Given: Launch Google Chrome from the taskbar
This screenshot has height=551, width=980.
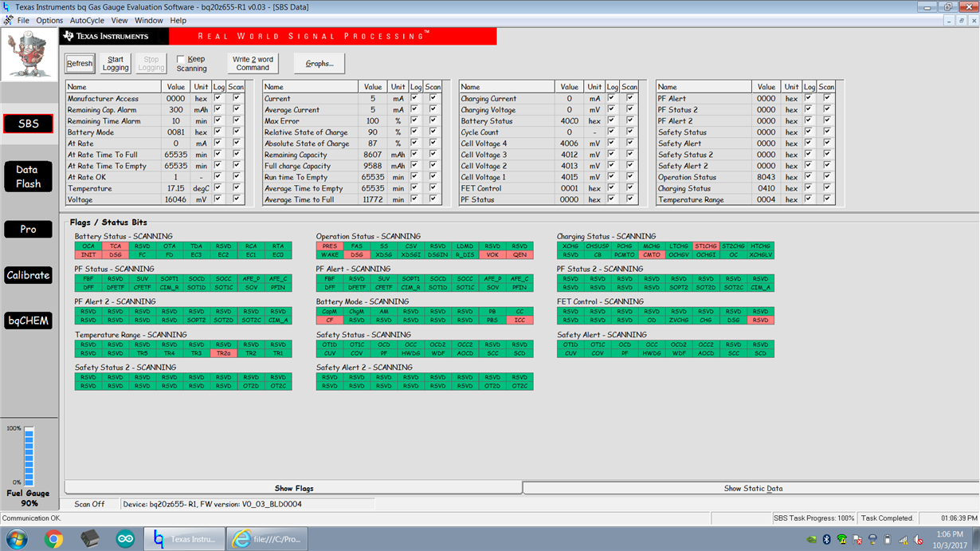Looking at the screenshot, I should pos(54,539).
